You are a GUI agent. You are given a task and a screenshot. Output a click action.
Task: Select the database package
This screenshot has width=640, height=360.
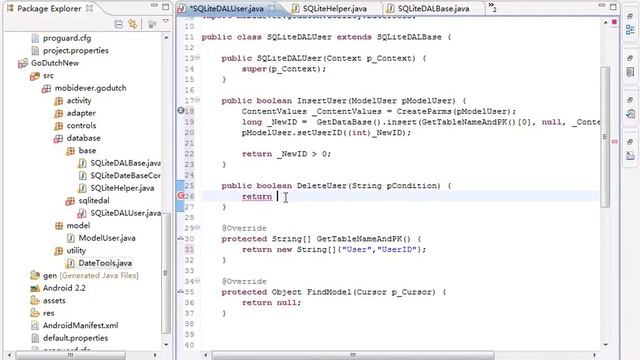point(83,138)
